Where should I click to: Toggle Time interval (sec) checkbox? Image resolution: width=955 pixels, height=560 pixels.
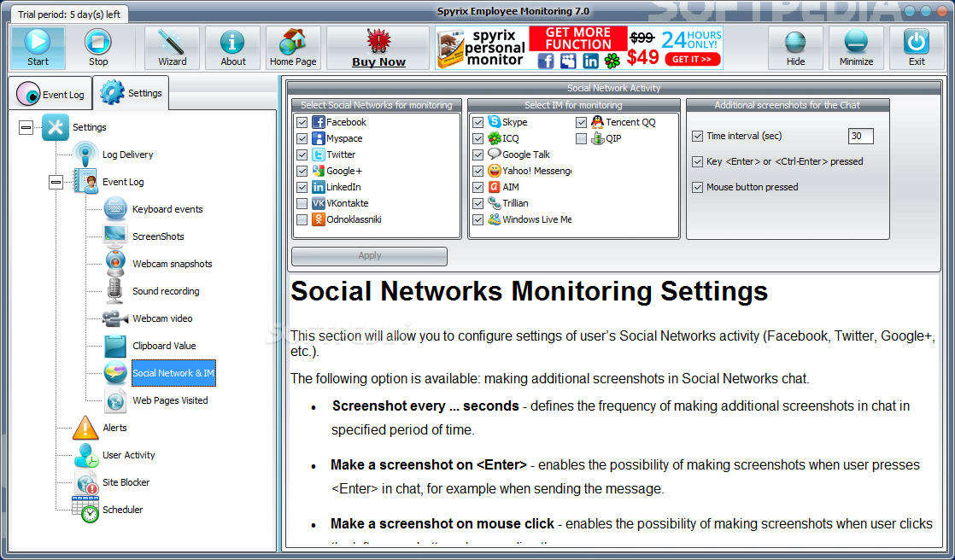click(697, 137)
